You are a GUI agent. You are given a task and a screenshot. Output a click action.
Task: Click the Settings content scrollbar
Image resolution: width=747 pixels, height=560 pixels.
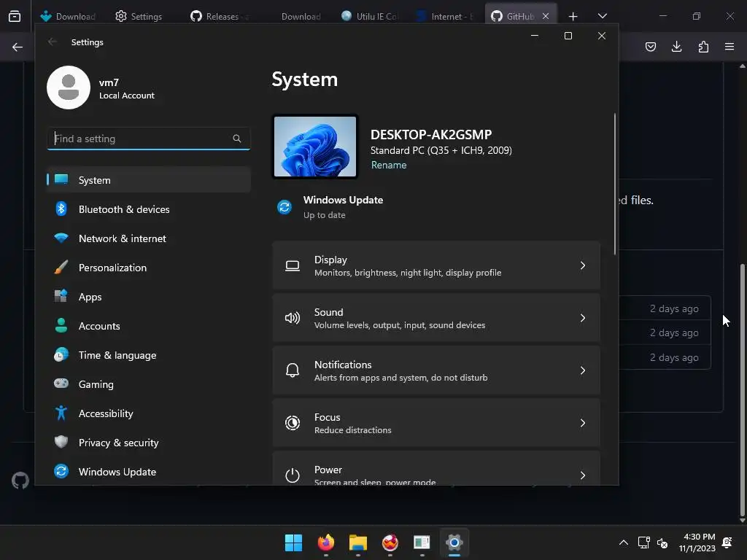(615, 184)
